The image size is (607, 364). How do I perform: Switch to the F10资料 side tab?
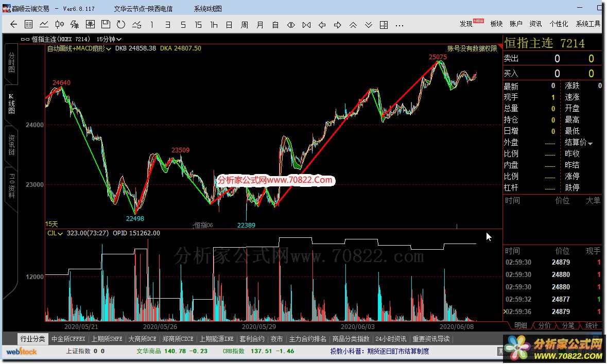click(x=11, y=186)
